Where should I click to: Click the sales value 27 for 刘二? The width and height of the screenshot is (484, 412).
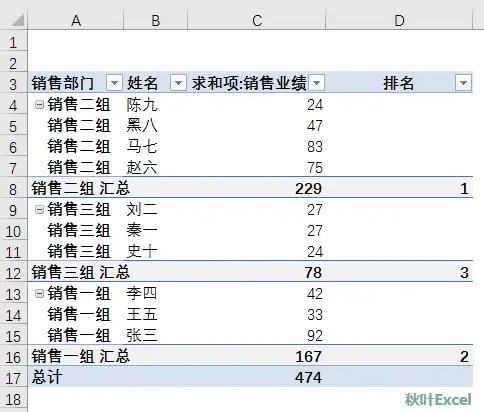[x=315, y=210]
